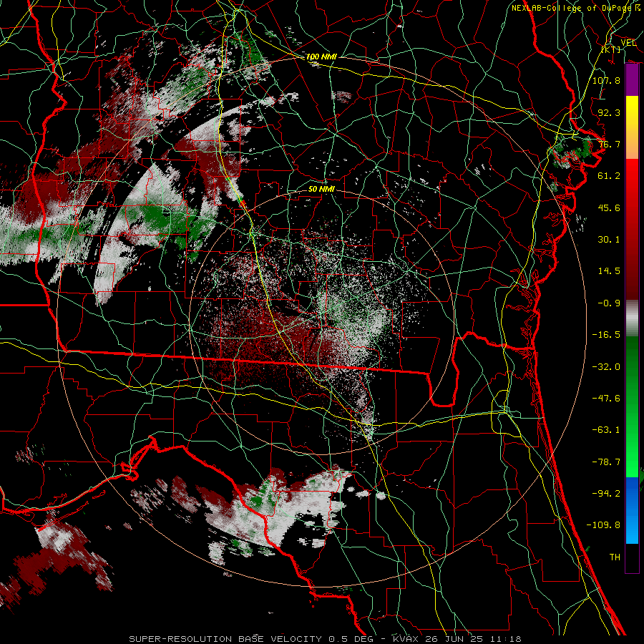Image resolution: width=644 pixels, height=644 pixels.
Task: Click the -0.9 value on the velocity scale
Action: pos(609,303)
